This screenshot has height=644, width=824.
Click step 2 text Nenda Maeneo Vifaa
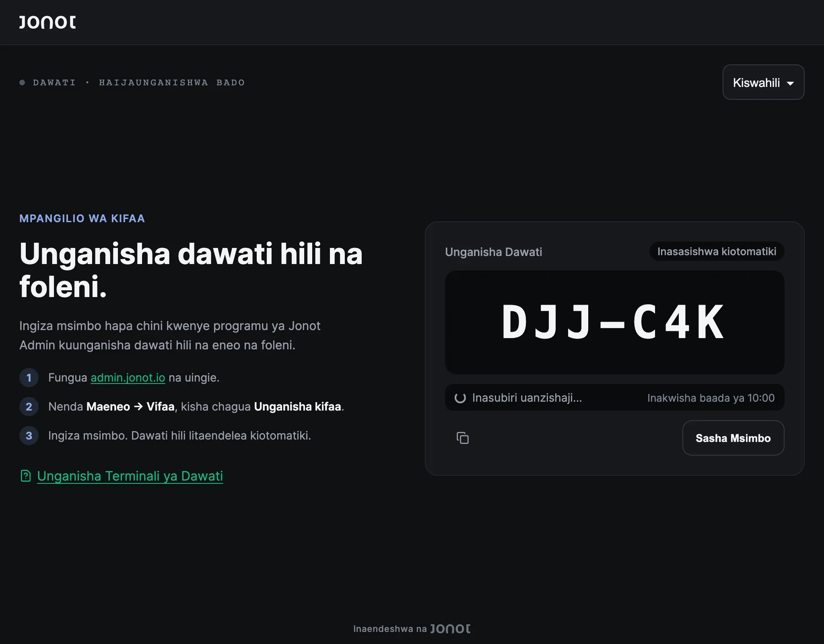coord(196,407)
